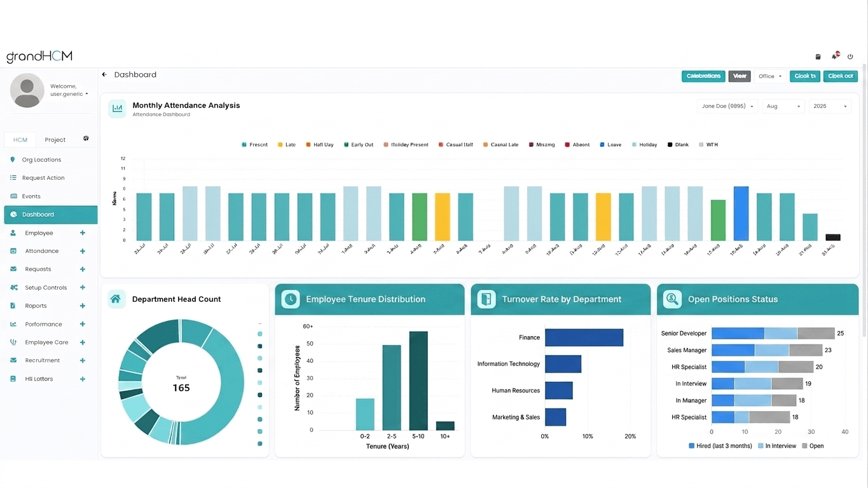Click the 165 total in donut chart
The height and width of the screenshot is (488, 868).
(x=181, y=388)
